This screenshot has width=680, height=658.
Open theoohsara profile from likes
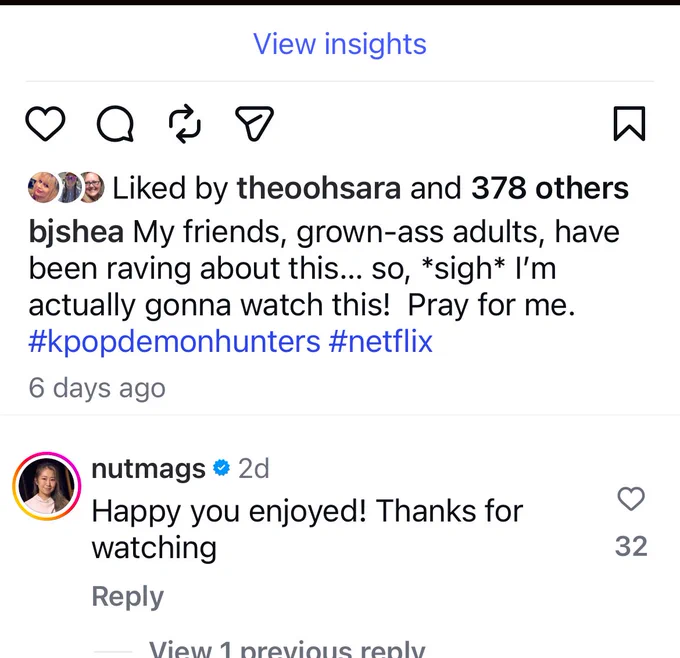319,188
